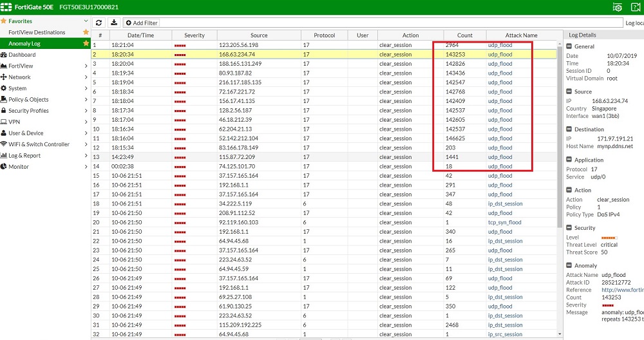Viewport: 644px width, 340px height.
Task: Click the Log & Report chart icon
Action: click(4, 155)
